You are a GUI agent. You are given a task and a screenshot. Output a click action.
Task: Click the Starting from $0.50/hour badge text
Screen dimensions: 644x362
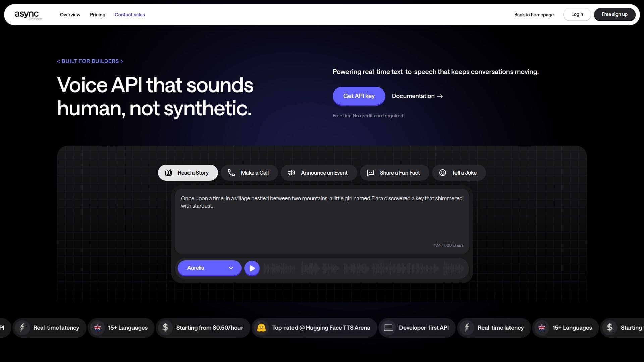coord(210,328)
